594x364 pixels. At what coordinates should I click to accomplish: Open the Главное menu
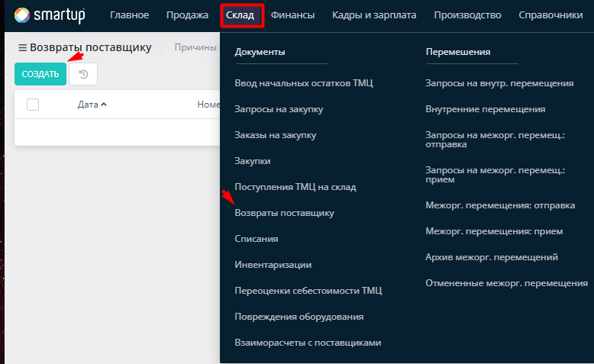point(129,15)
